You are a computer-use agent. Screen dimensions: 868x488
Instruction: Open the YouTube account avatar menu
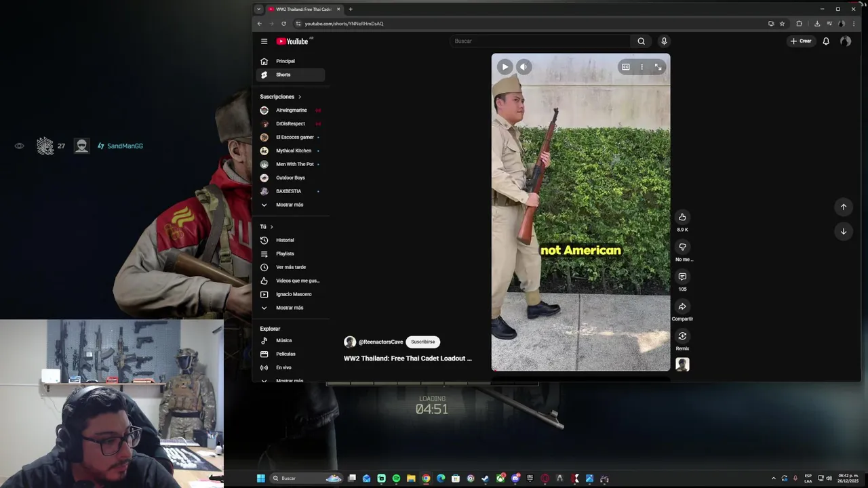coord(845,41)
